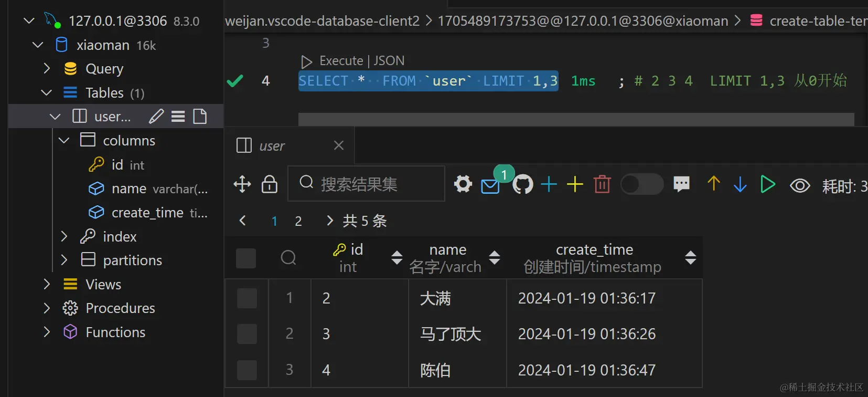This screenshot has width=868, height=397.
Task: Collapse the 127.0.0.1@3306 connection node
Action: 29,20
